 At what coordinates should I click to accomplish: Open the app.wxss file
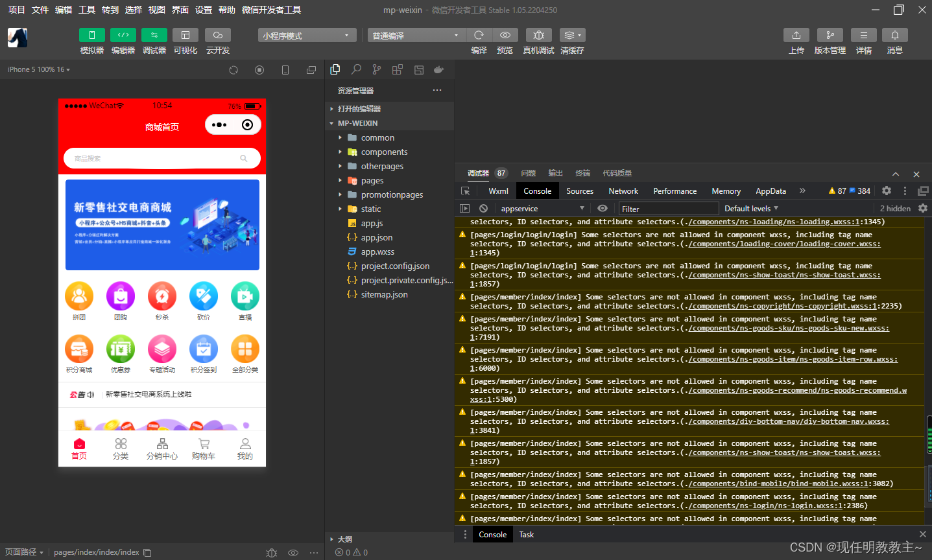click(389, 251)
